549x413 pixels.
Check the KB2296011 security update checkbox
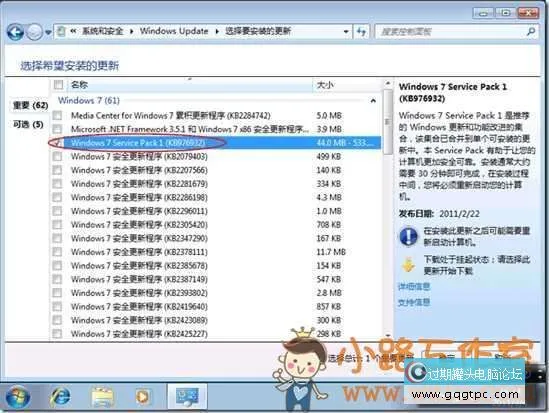(x=57, y=211)
